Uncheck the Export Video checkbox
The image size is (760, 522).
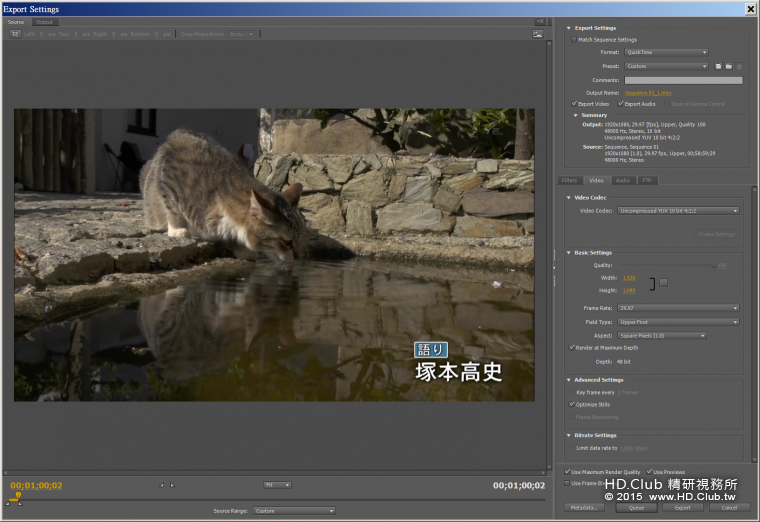click(x=575, y=103)
